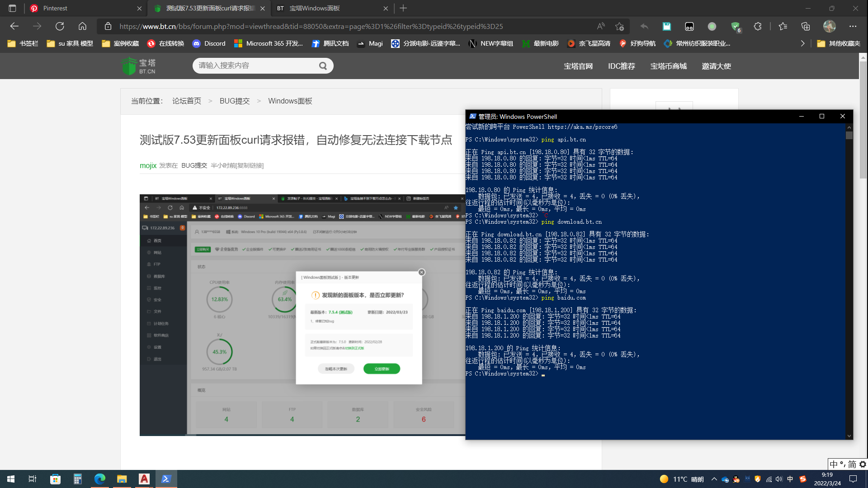Click the teal floppy disk extension icon
The width and height of the screenshot is (868, 488).
coord(667,26)
